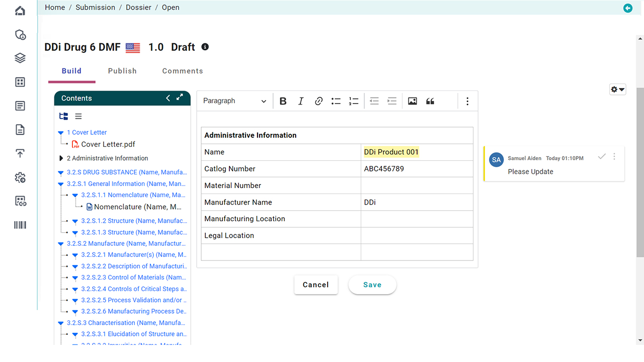The height and width of the screenshot is (362, 644).
Task: Open the settings gear dropdown
Action: (617, 89)
